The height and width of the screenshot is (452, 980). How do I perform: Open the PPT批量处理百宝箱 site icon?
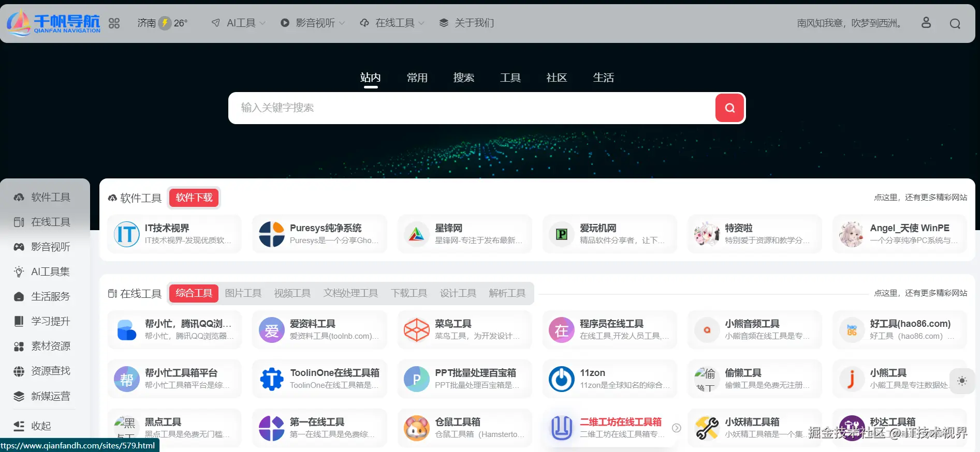pyautogui.click(x=417, y=379)
